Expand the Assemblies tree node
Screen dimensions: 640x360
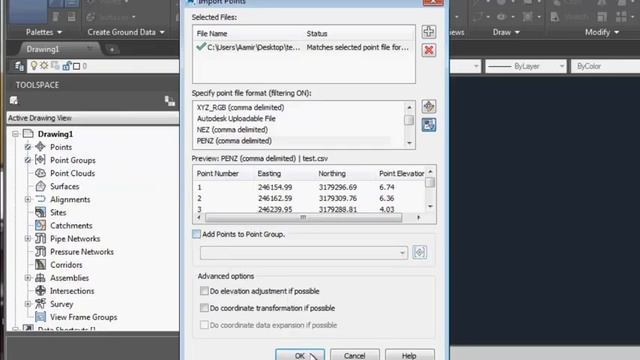tap(28, 278)
